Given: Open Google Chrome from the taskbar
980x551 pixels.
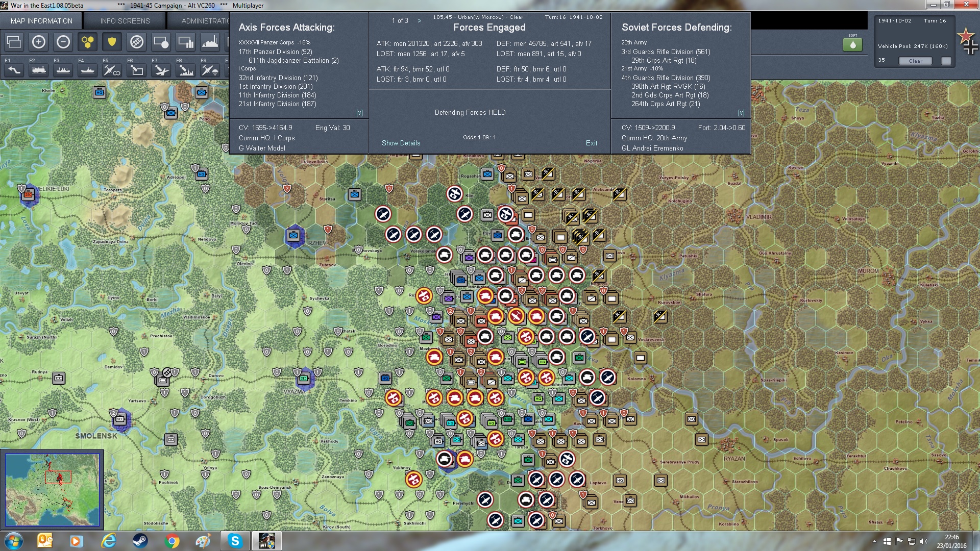Looking at the screenshot, I should tap(172, 541).
